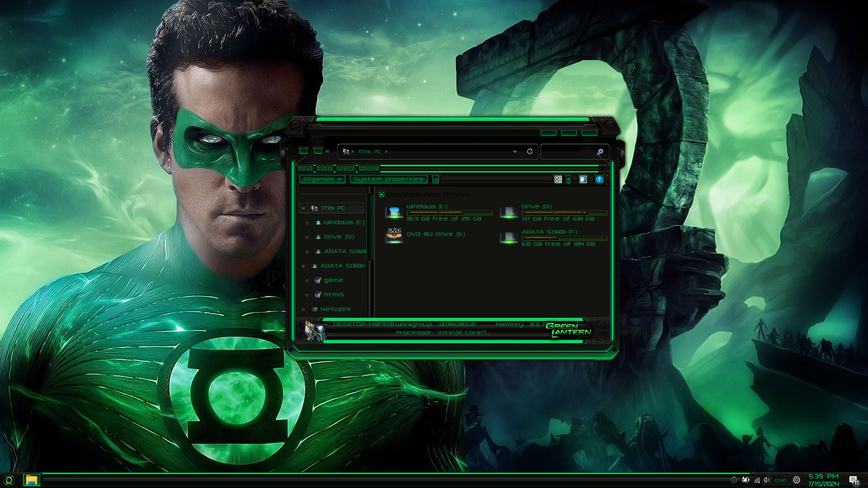Expand the view options dropdown arrow

tap(568, 179)
